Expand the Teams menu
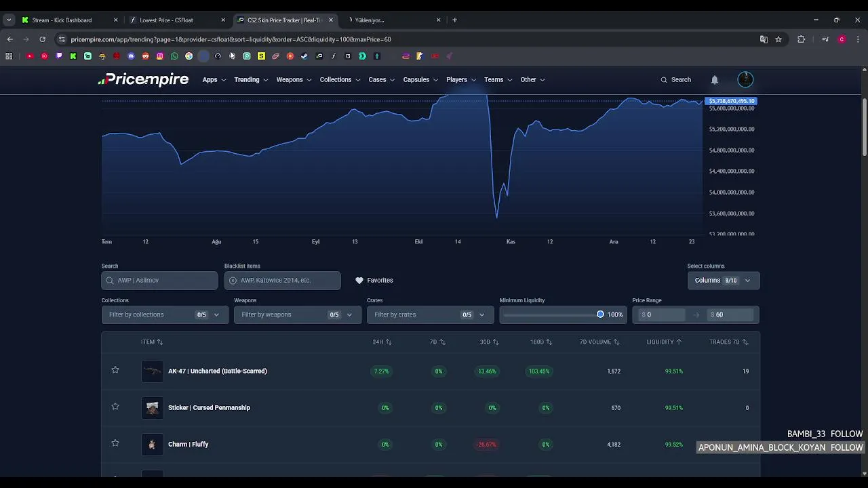This screenshot has width=868, height=488. coord(498,79)
